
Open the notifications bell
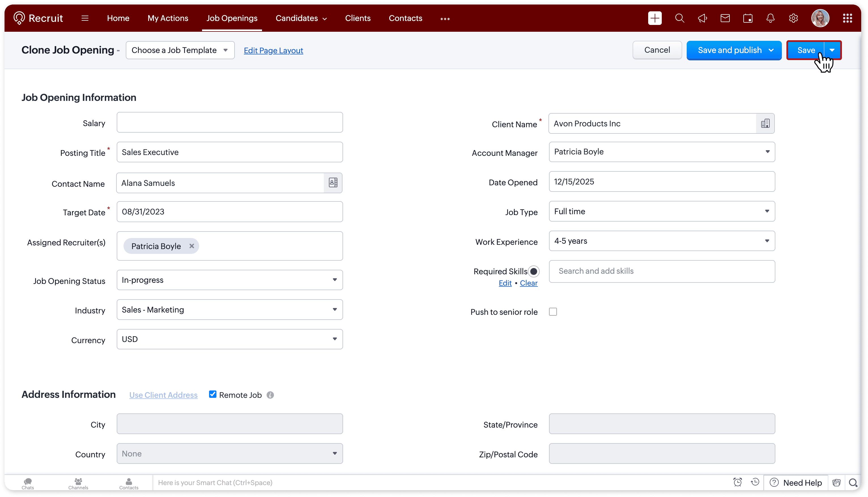point(770,18)
